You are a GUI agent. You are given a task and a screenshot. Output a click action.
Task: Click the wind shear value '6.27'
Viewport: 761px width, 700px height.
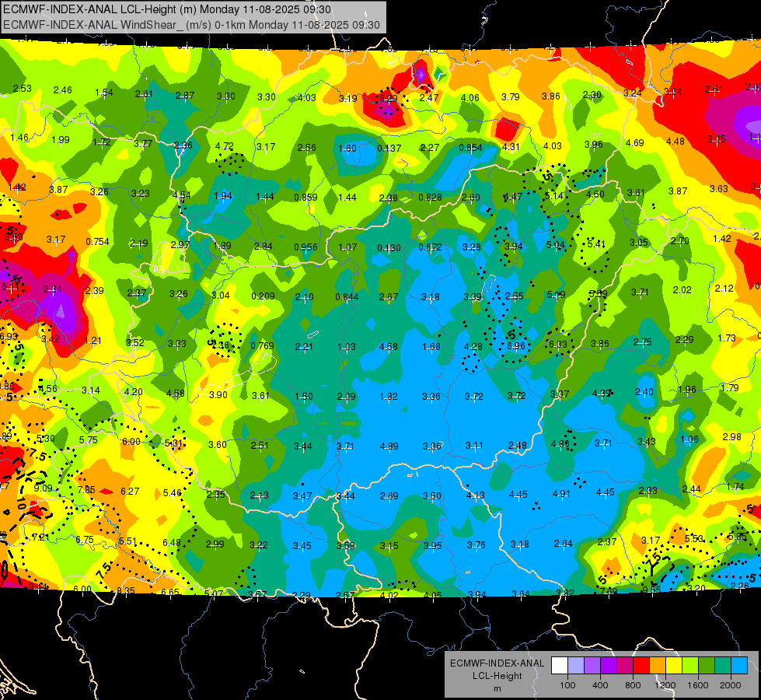click(x=130, y=491)
